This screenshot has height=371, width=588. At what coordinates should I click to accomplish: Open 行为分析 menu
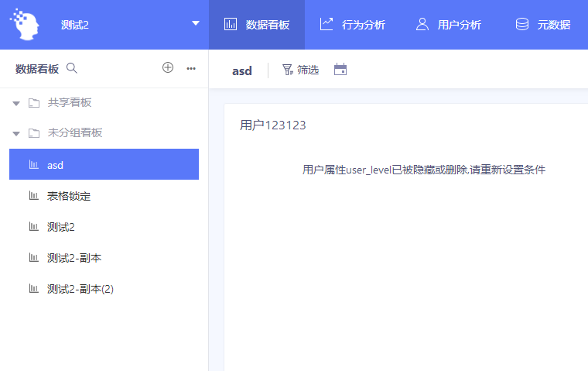click(x=353, y=25)
